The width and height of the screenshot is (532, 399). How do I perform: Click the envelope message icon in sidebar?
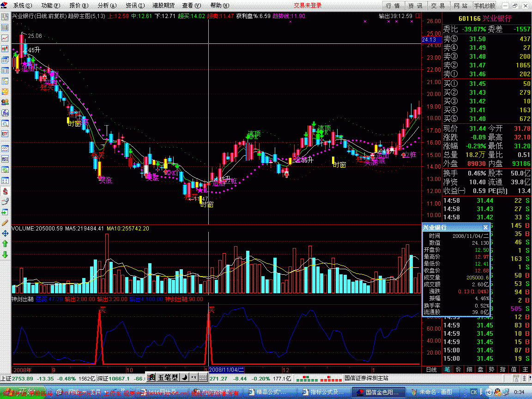tap(5, 91)
